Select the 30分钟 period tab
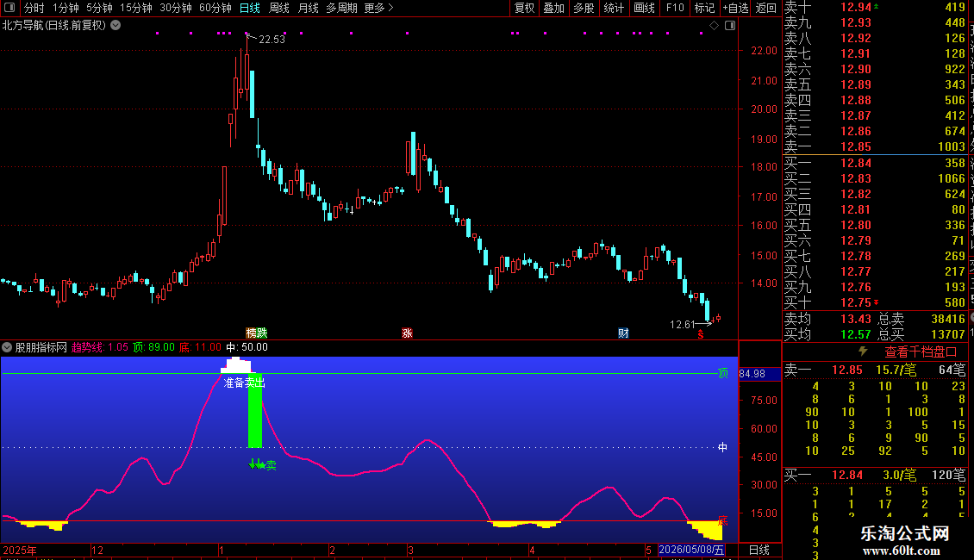Viewport: 974px width, 560px height. point(175,8)
